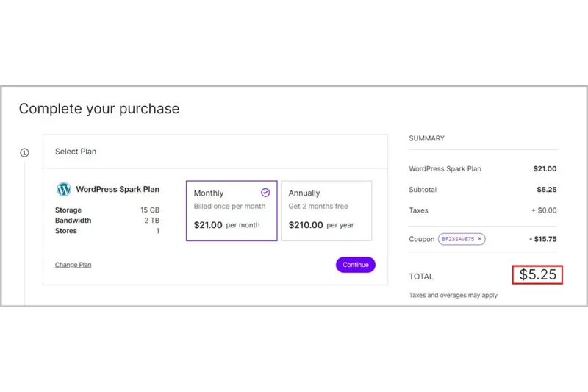Open the Change Plan link

73,265
